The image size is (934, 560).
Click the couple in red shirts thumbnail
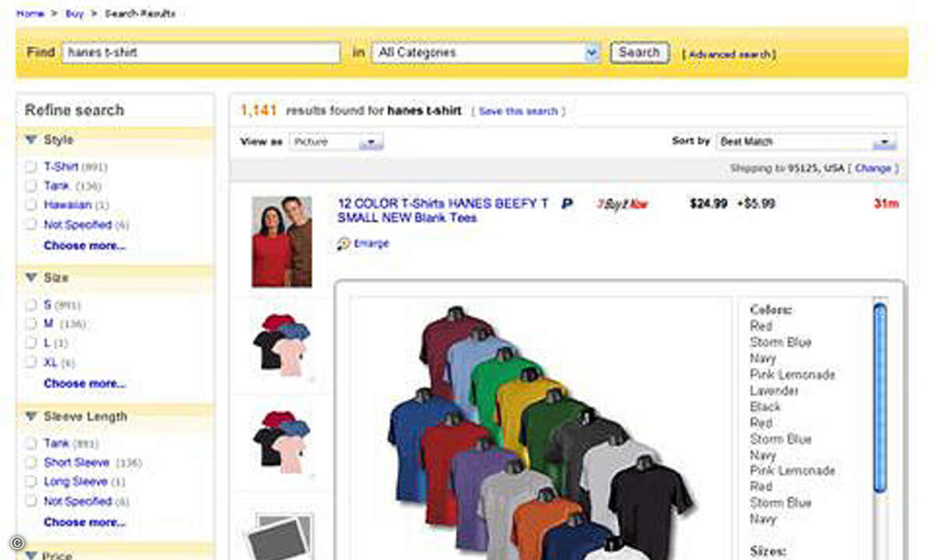coord(282,241)
